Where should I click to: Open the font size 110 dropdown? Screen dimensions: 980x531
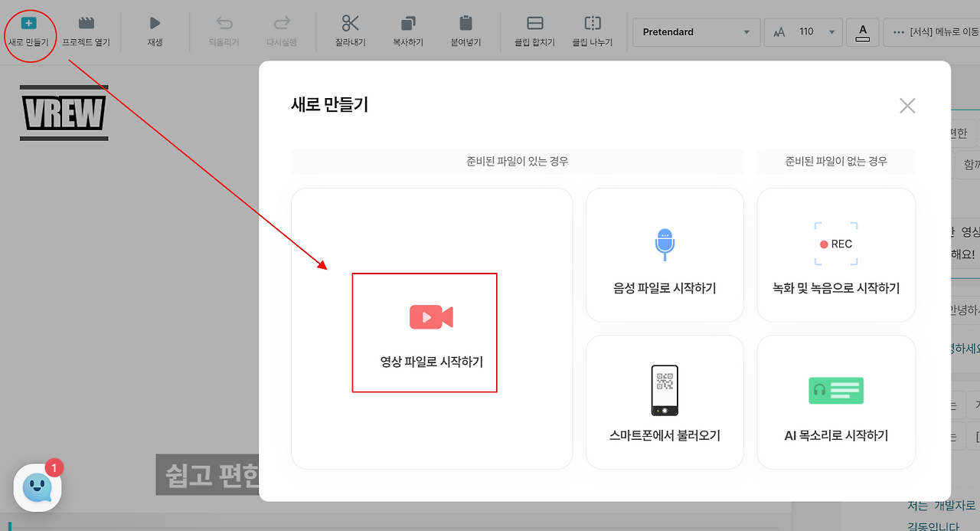pos(803,32)
